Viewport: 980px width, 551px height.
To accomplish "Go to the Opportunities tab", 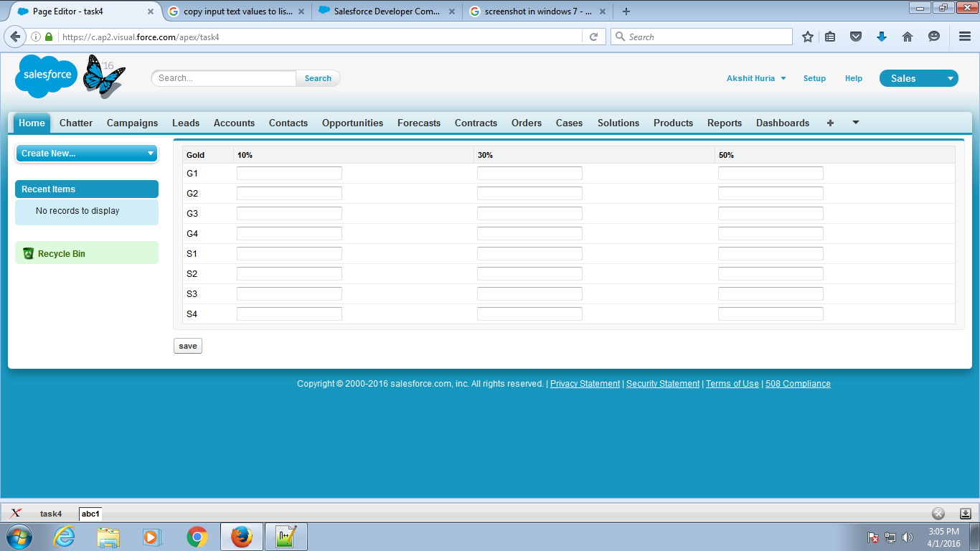I will pos(352,123).
